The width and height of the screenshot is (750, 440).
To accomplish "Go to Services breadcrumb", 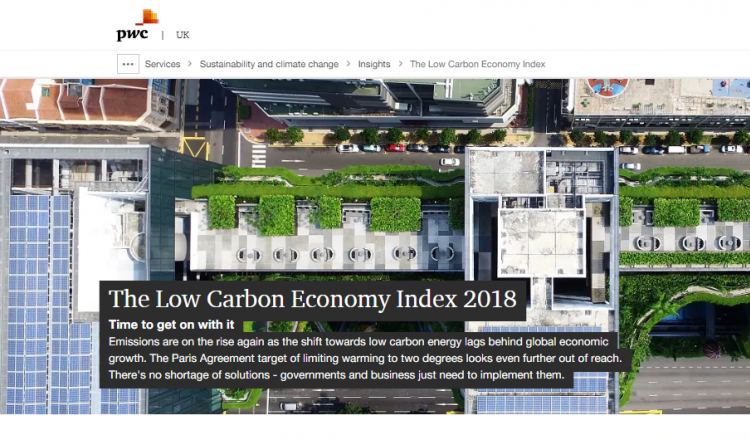I will (x=163, y=64).
